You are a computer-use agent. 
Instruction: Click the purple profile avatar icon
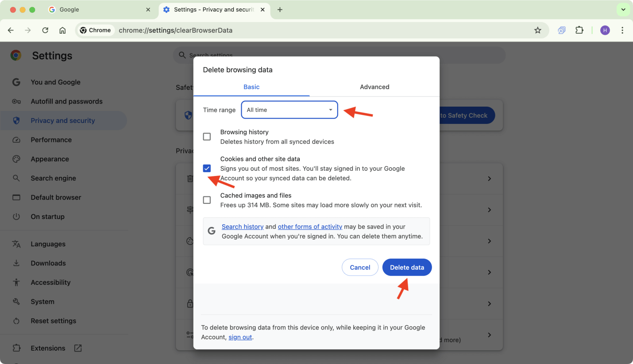coord(605,30)
